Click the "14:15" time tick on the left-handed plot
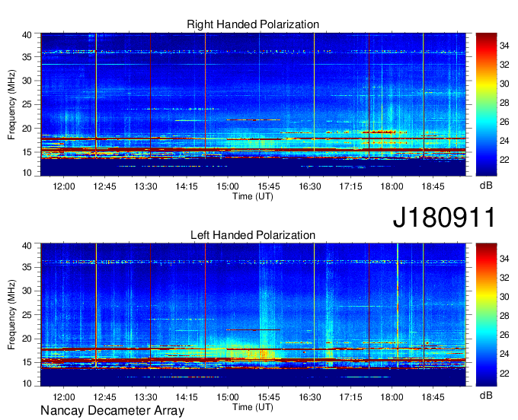The width and height of the screenshot is (518, 420). (x=187, y=397)
